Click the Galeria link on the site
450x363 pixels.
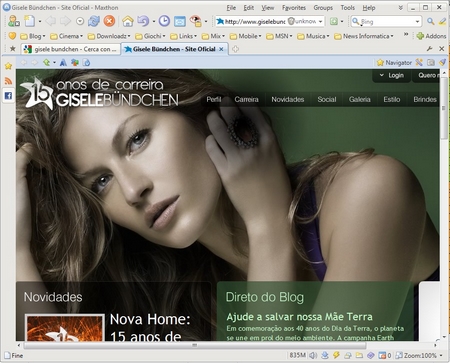(x=359, y=99)
